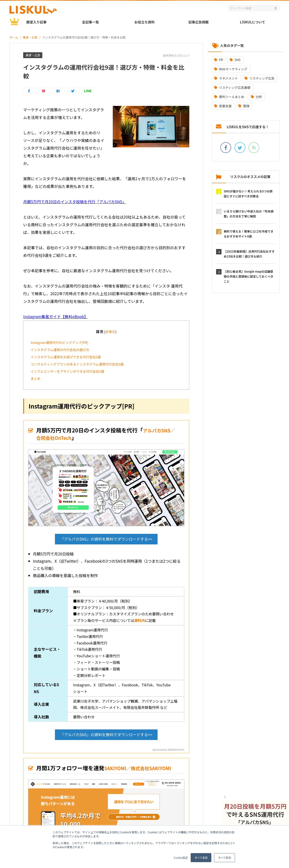Open SAKIYOMI／株式会社SAKIYOMI heading link
Screen dimensions: 289x868
coord(137,769)
